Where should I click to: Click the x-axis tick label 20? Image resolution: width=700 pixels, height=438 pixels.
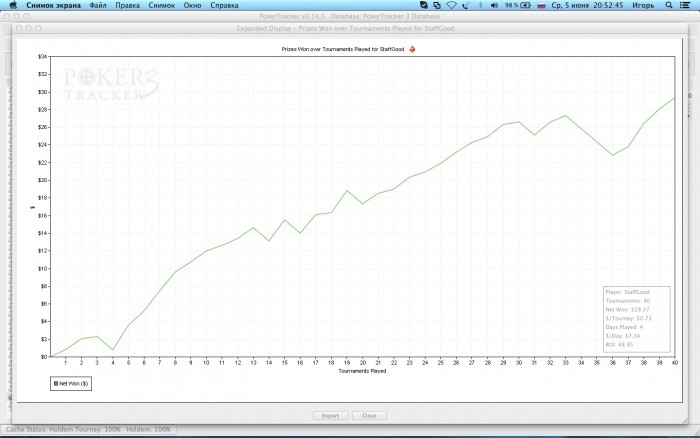[x=362, y=363]
